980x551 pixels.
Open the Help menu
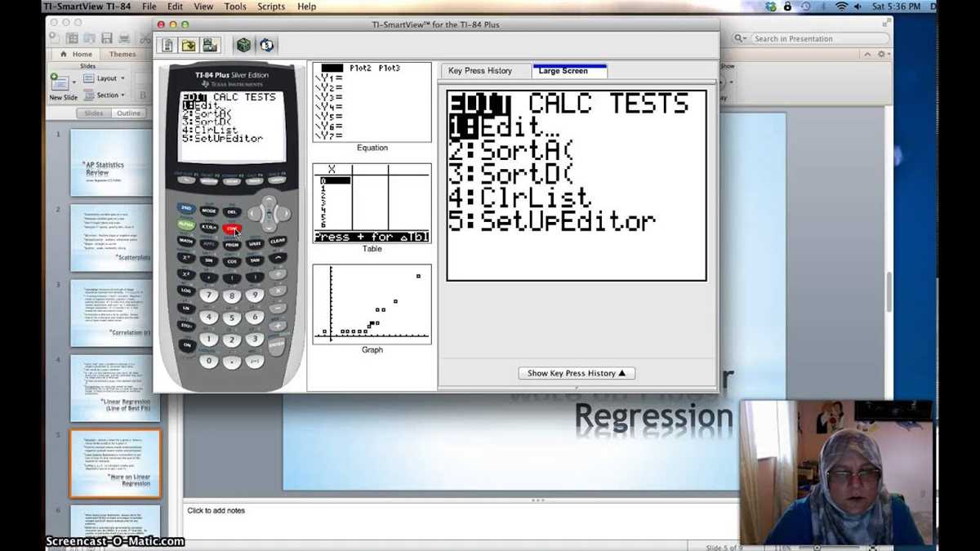306,7
